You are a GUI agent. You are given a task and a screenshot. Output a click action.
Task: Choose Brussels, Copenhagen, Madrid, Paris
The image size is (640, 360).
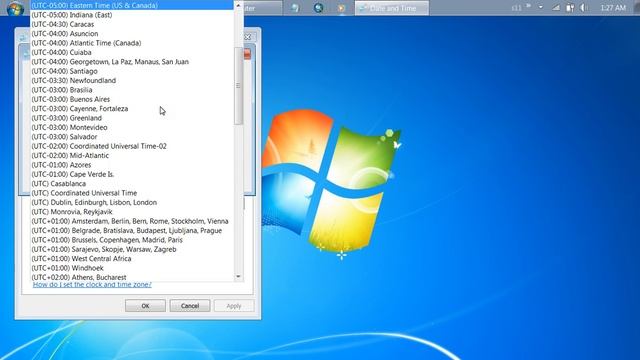coord(132,240)
